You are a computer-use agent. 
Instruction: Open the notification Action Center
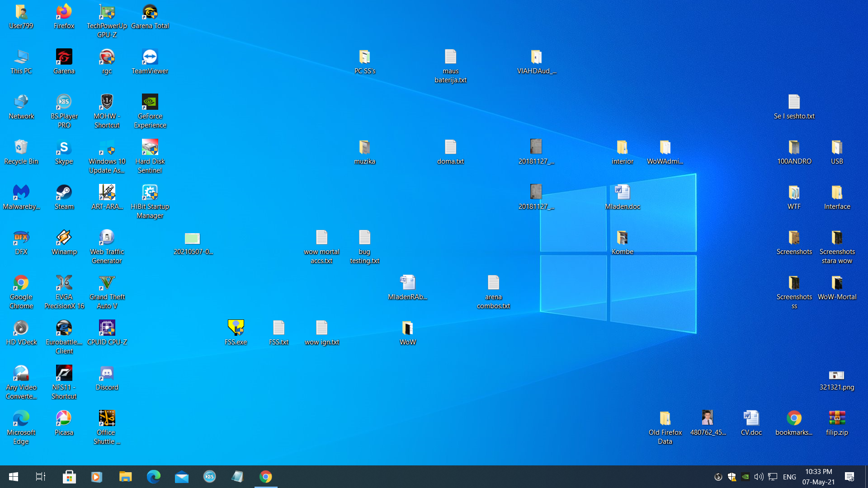[x=849, y=477]
